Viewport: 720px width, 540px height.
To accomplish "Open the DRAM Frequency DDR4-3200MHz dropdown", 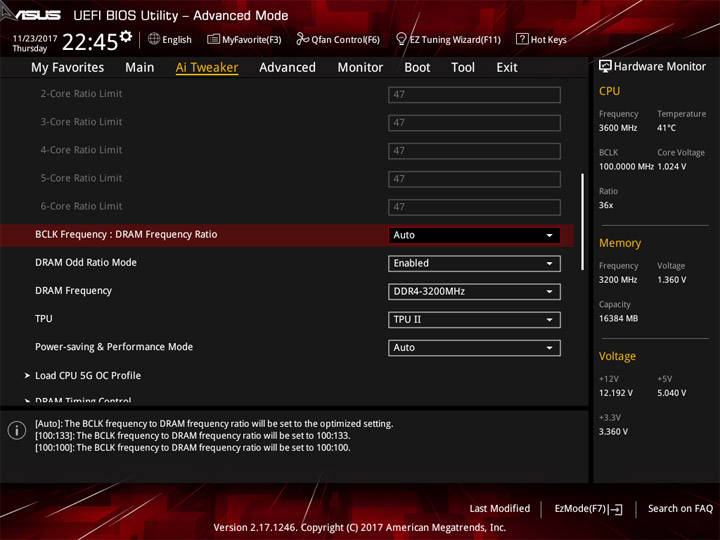I will pos(474,292).
